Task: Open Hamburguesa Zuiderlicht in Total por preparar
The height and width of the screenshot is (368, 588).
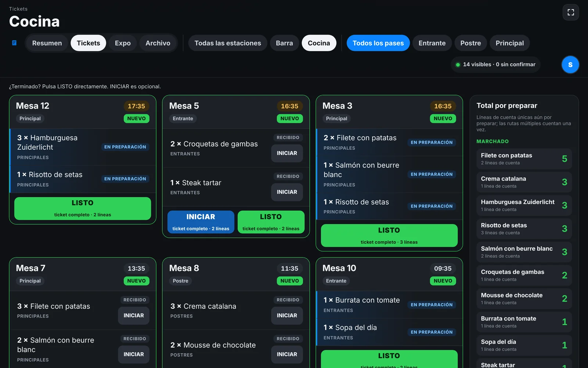Action: [x=524, y=205]
